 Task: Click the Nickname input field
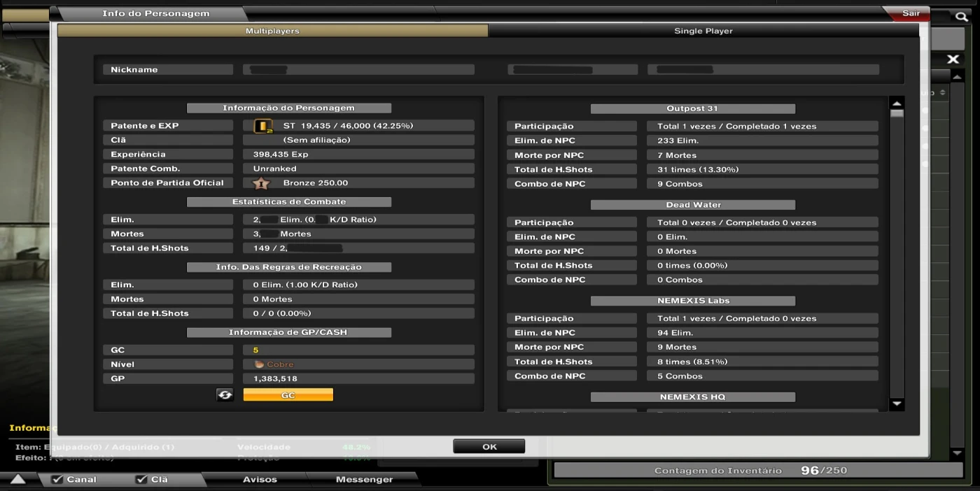pyautogui.click(x=358, y=69)
